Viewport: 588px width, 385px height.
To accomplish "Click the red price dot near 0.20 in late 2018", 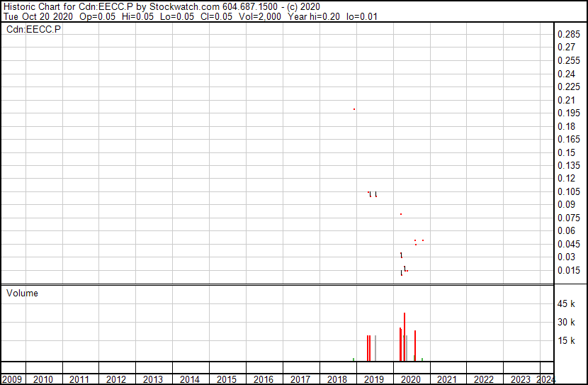I will (x=354, y=109).
